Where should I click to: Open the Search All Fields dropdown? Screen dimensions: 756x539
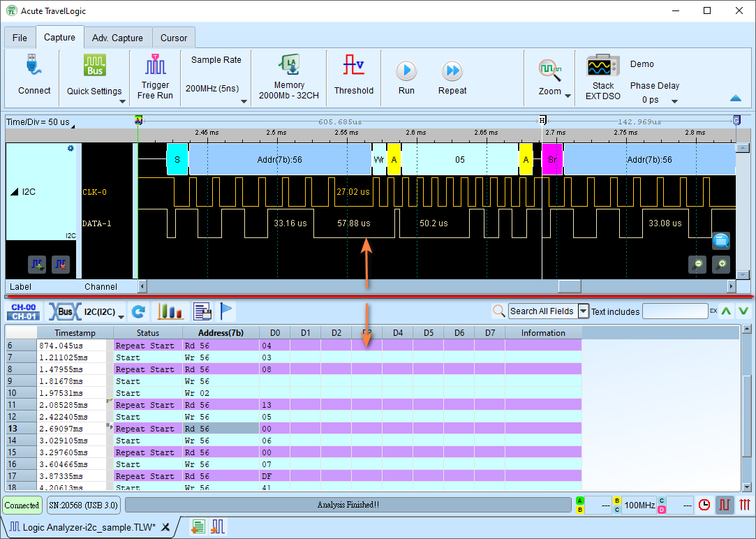point(583,311)
